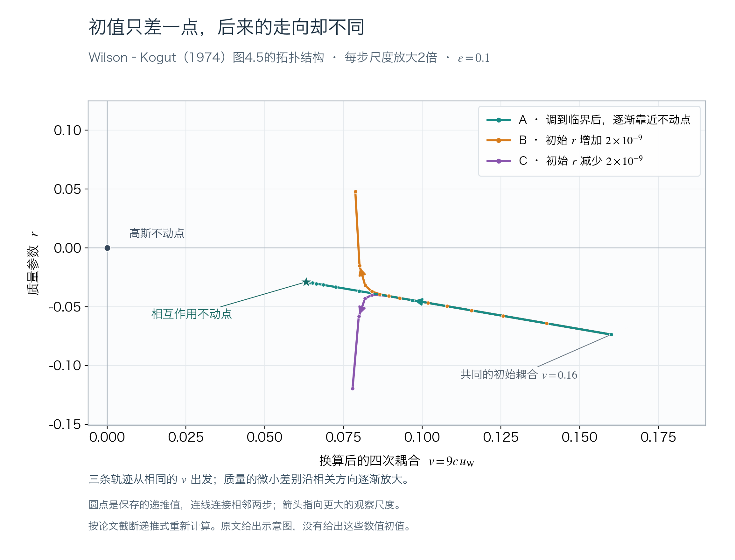Click the lowest purple endpoint dot of trajectory C
Viewport: 735px width, 560px height.
(353, 389)
